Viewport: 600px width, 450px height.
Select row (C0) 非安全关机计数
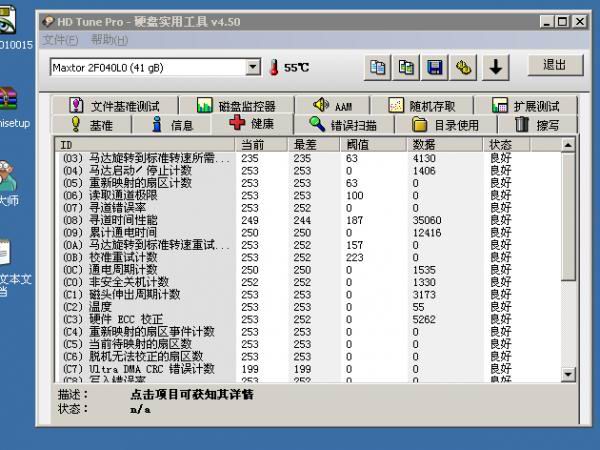pos(308,282)
